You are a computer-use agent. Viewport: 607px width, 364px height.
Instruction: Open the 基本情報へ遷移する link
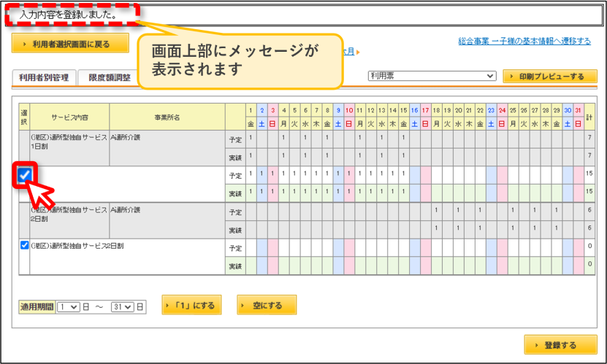pos(524,41)
